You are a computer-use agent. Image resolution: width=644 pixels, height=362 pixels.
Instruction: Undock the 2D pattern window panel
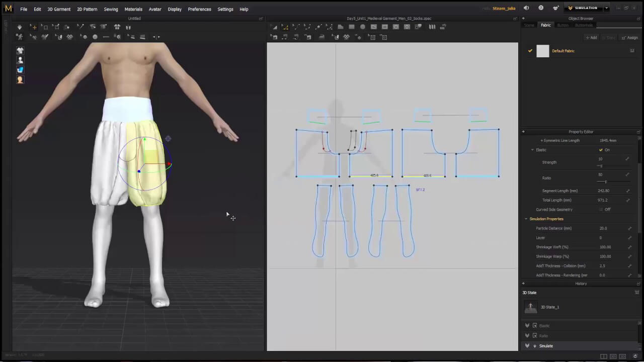click(x=515, y=19)
